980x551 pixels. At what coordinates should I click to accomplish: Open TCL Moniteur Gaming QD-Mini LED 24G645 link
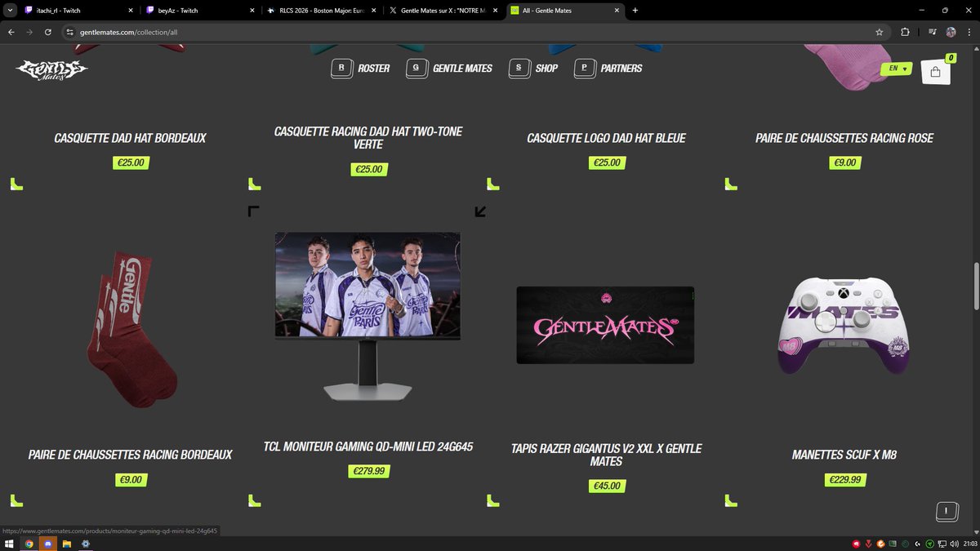click(x=368, y=447)
